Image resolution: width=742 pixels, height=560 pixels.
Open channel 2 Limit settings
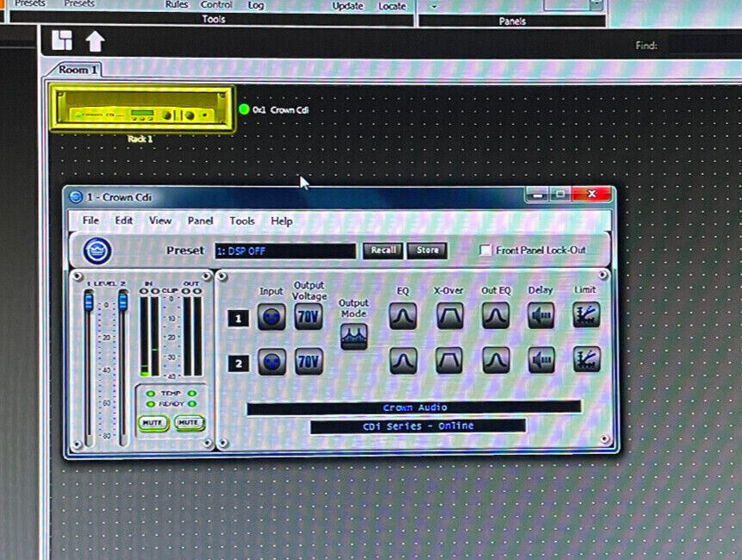point(586,359)
